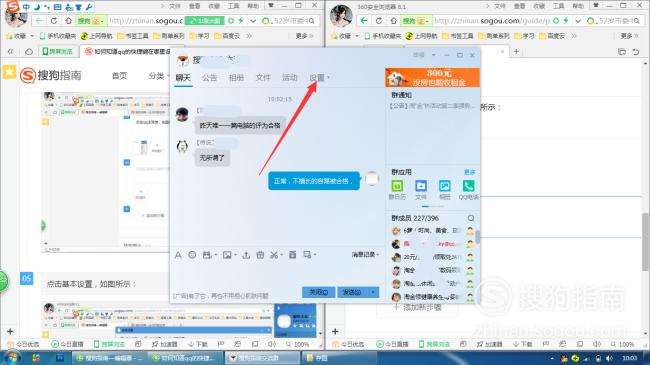The width and height of the screenshot is (650, 365).
Task: Open the 文件 group app icon in sidebar
Action: tap(421, 190)
